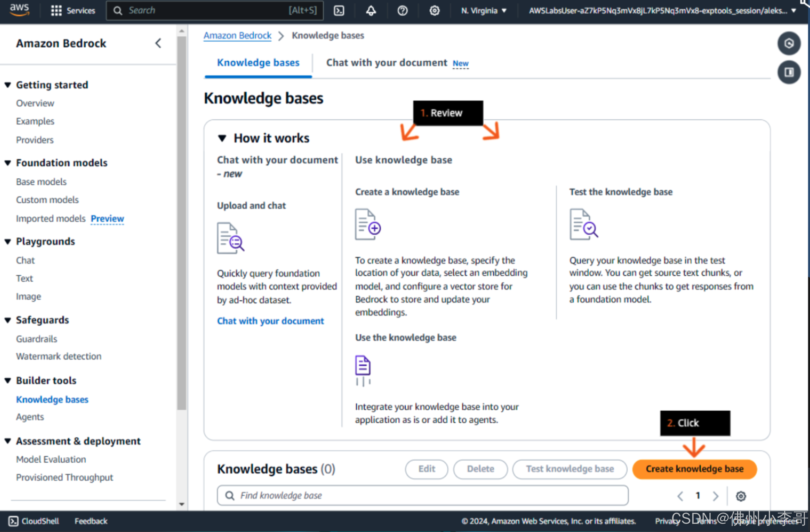Image resolution: width=810 pixels, height=532 pixels.
Task: Open Chat playground in the sidebar
Action: click(x=25, y=260)
